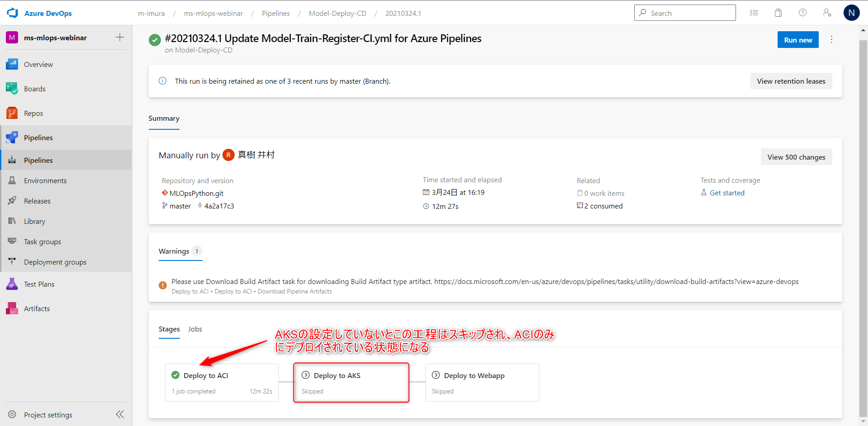Click the master branch link
The width and height of the screenshot is (868, 426).
[x=180, y=206]
